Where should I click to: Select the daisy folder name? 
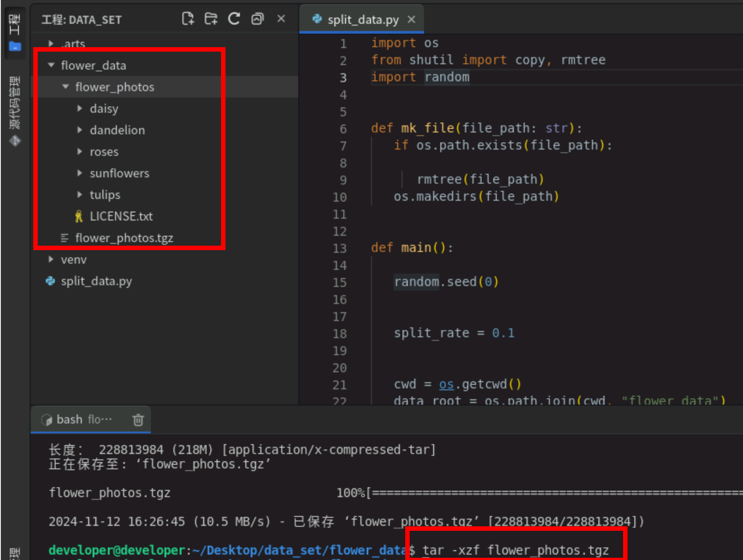(x=104, y=109)
